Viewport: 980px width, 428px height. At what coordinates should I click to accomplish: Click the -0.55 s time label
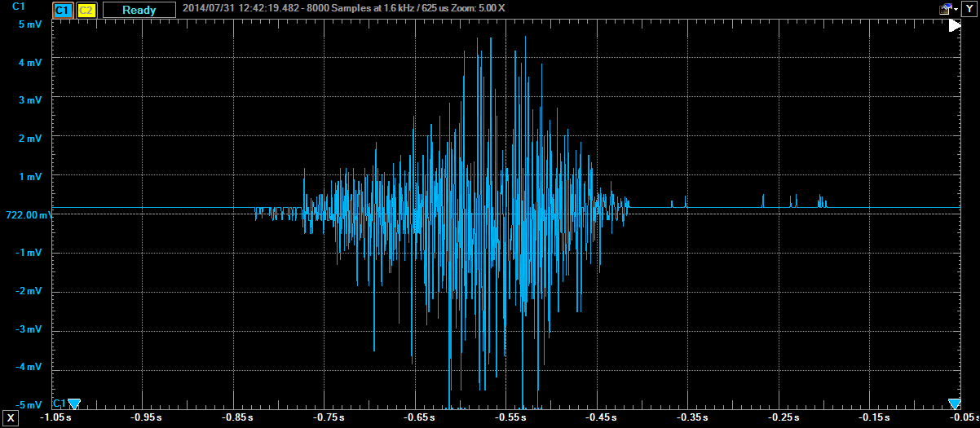point(510,417)
